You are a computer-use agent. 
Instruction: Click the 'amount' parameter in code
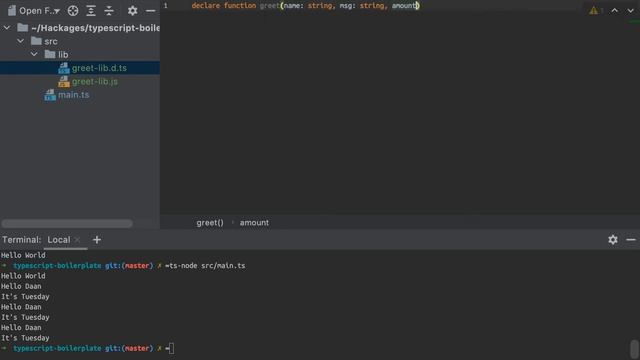404,6
